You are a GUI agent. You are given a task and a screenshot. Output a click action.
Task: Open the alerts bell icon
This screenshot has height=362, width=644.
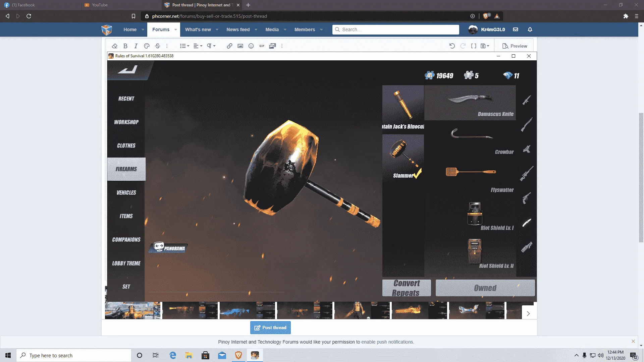[530, 29]
